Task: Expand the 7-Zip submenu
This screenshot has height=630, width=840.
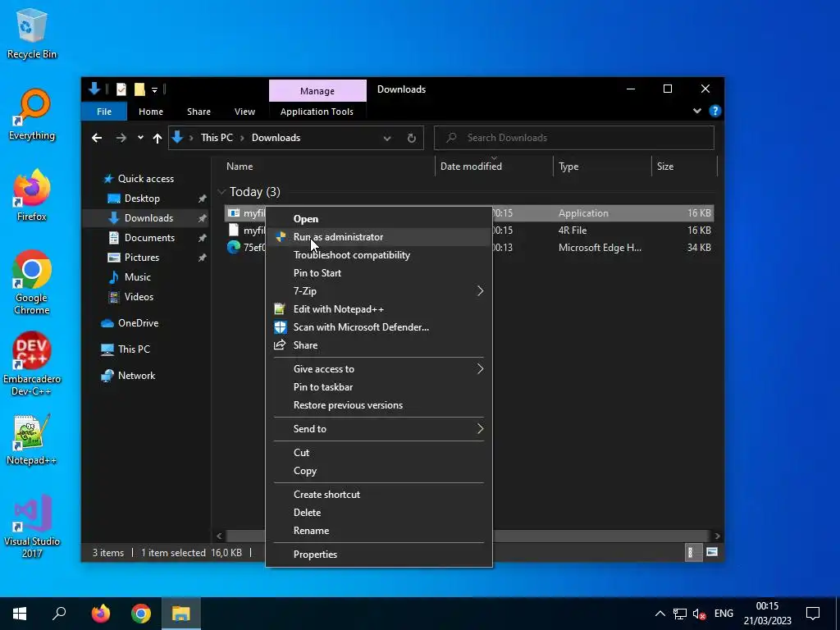Action: (379, 291)
